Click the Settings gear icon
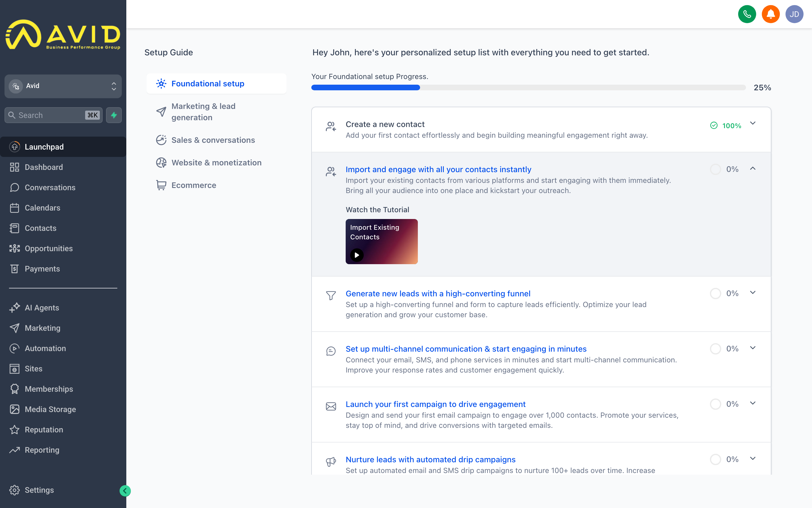This screenshot has height=508, width=812. click(14, 490)
